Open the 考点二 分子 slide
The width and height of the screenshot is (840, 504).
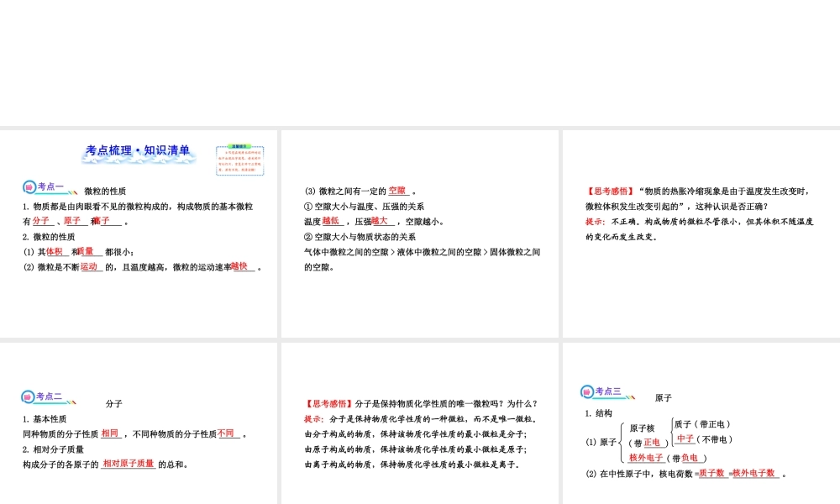tap(139, 423)
